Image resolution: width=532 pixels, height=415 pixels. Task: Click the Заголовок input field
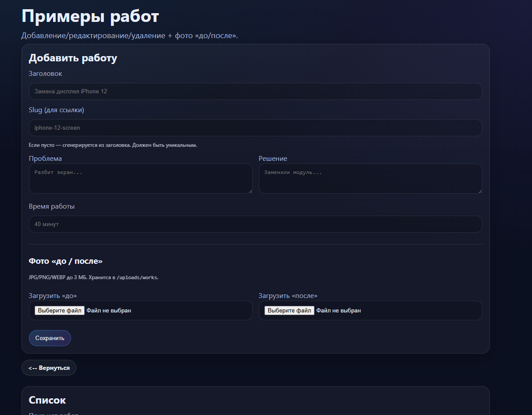(x=255, y=92)
